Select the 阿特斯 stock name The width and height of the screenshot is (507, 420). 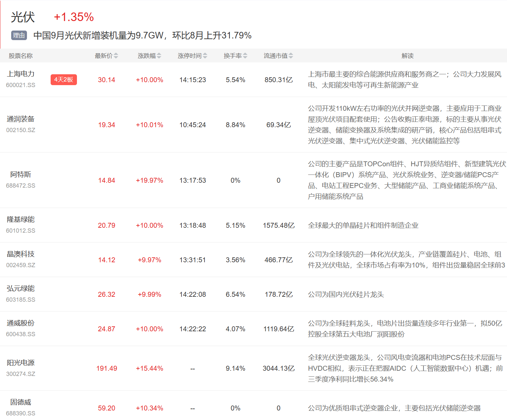pyautogui.click(x=21, y=175)
